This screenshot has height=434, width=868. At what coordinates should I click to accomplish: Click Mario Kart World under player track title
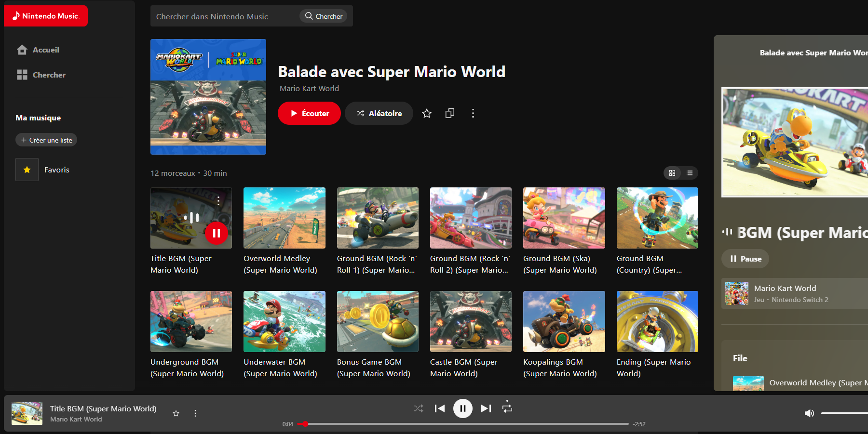76,419
